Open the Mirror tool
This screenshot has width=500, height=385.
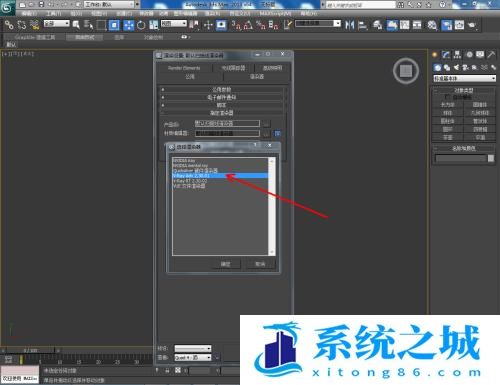pos(349,25)
